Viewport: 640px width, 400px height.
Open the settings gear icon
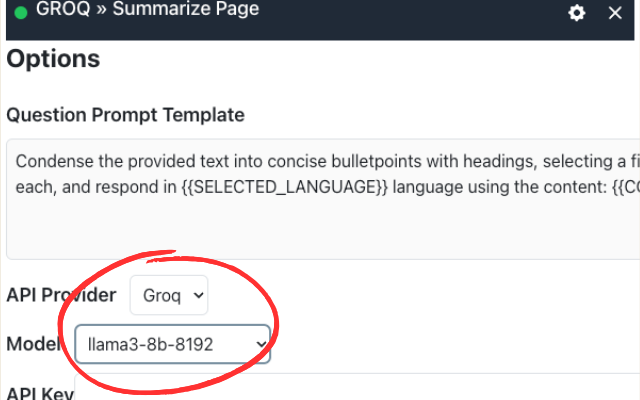[577, 13]
